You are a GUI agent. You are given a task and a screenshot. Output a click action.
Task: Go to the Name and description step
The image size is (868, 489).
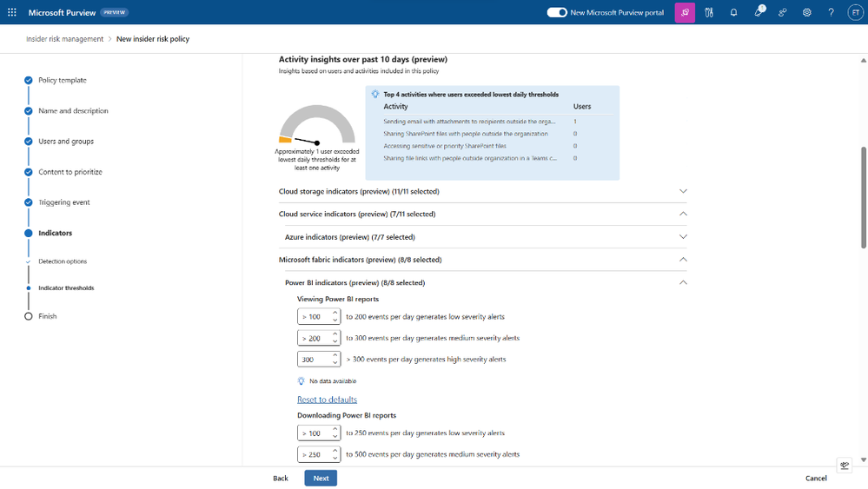coord(73,110)
